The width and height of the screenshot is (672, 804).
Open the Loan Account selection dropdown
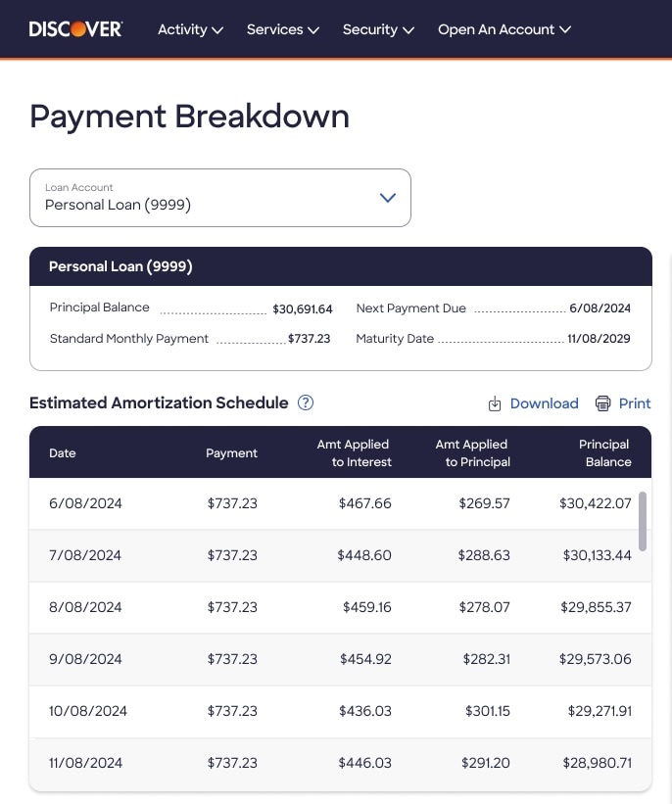(220, 197)
